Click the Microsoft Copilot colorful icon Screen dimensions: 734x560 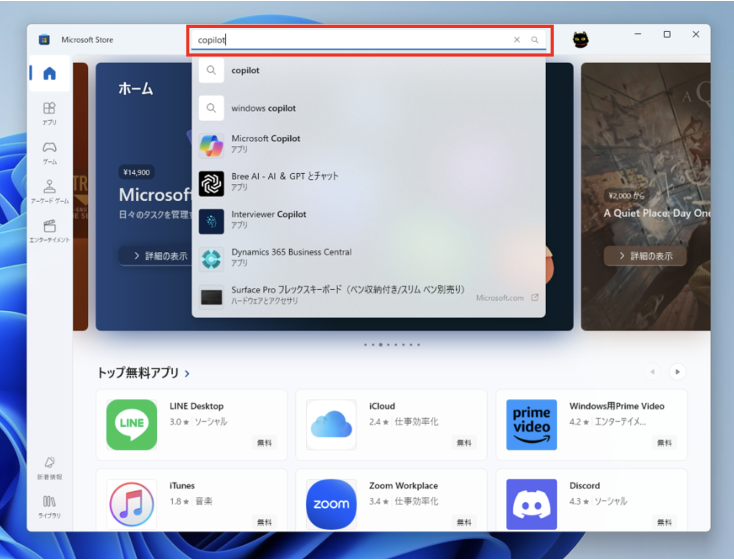(211, 145)
